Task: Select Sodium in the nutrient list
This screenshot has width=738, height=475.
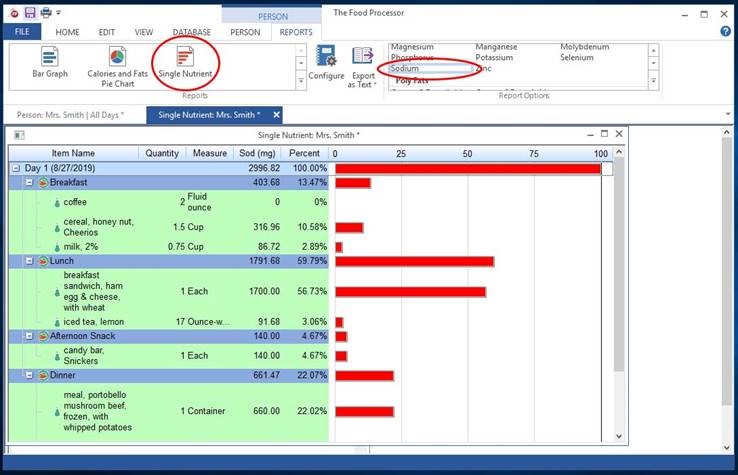Action: click(405, 69)
